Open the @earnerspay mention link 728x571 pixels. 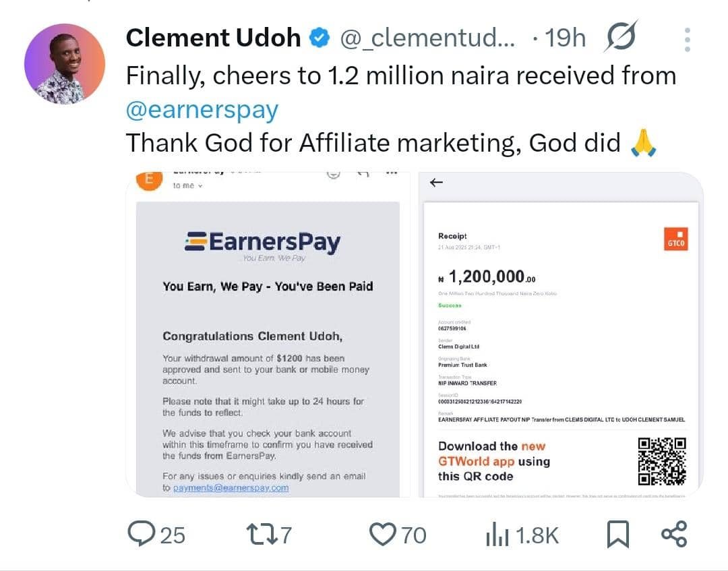pos(202,110)
